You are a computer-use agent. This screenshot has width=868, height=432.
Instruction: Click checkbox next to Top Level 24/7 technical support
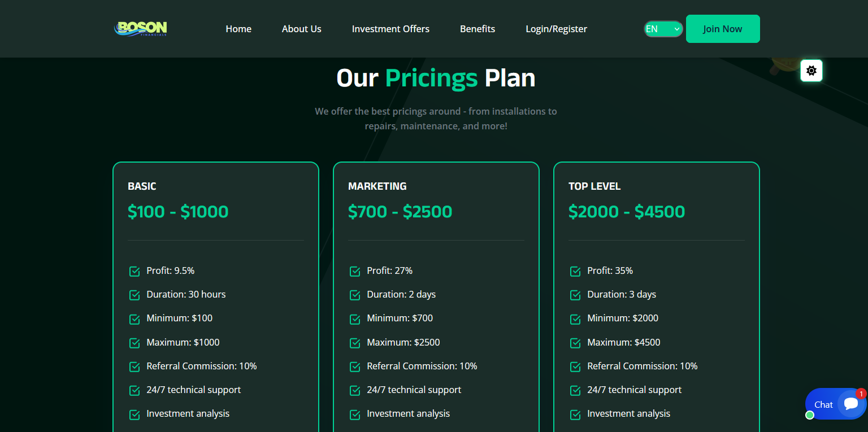[x=575, y=390]
